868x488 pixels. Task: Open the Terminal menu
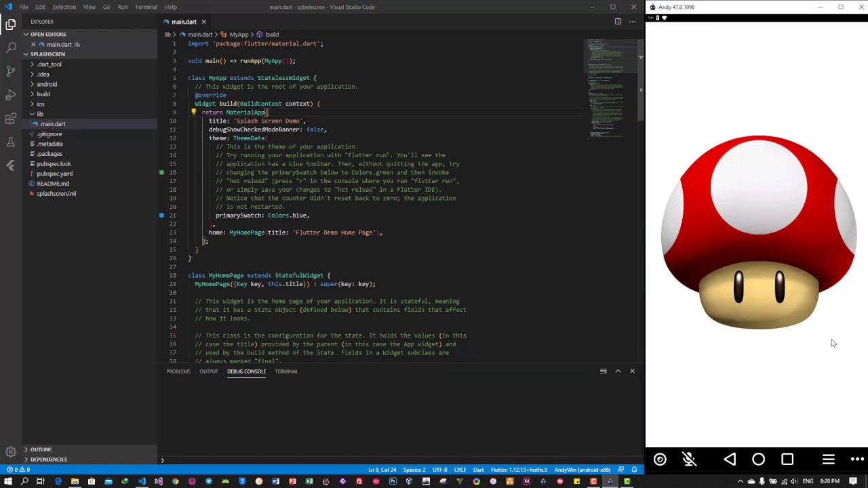[146, 7]
